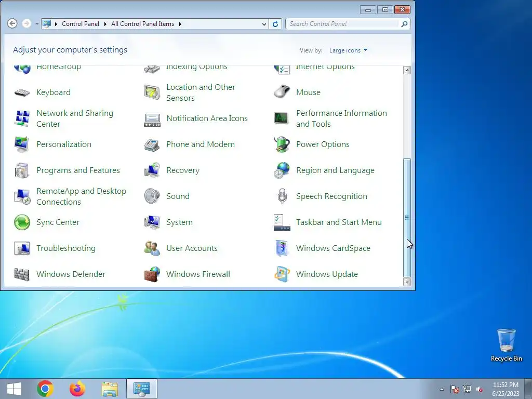Viewport: 532px width, 399px height.
Task: Focus the Search Control Panel field
Action: pyautogui.click(x=343, y=24)
